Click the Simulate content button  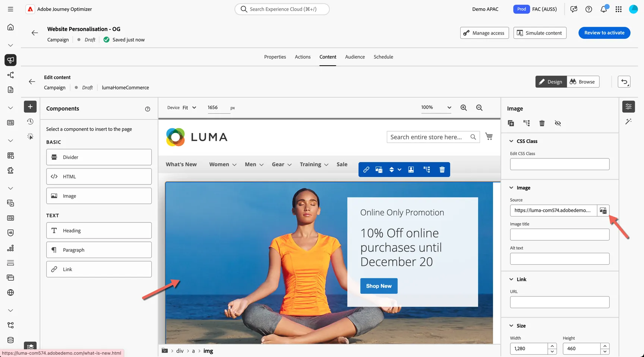[540, 33]
